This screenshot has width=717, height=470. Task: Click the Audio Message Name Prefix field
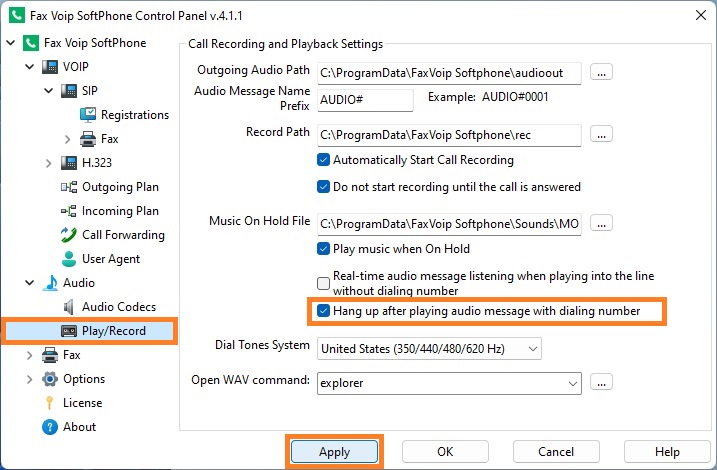pyautogui.click(x=365, y=100)
